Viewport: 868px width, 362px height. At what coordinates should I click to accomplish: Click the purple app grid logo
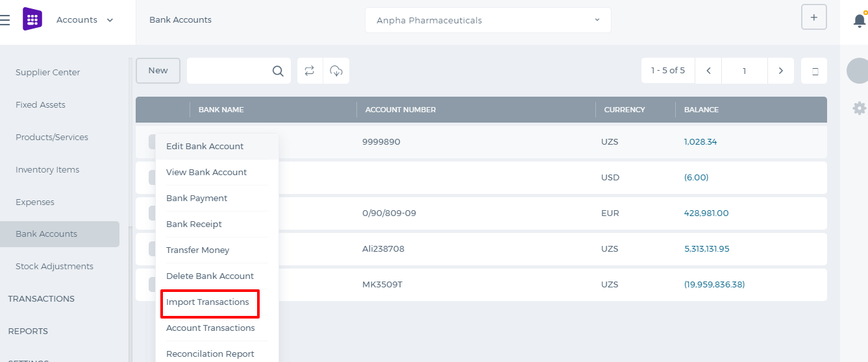[x=32, y=19]
